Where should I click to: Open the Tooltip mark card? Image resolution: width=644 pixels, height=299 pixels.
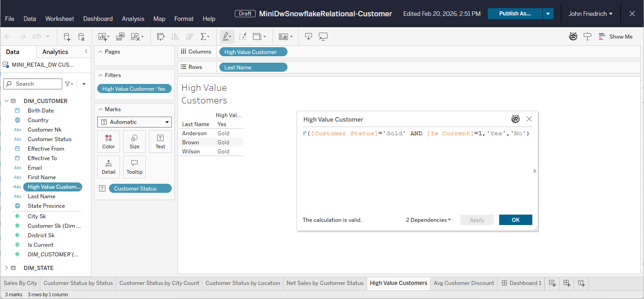[x=134, y=167]
